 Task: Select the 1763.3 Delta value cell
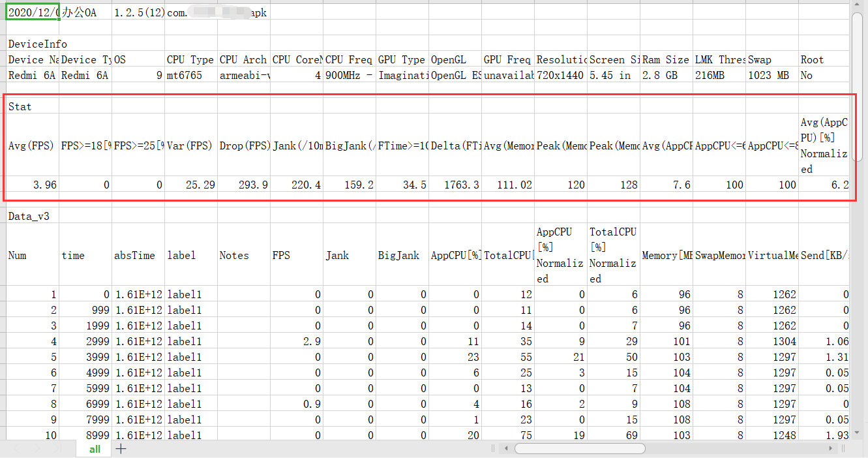tap(455, 185)
